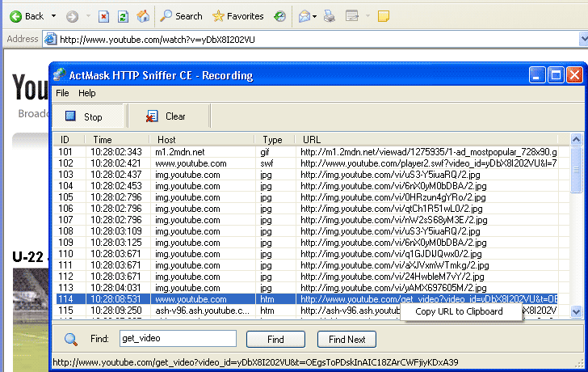The image size is (588, 372).
Task: Click the Mail envelope icon
Action: click(x=304, y=16)
